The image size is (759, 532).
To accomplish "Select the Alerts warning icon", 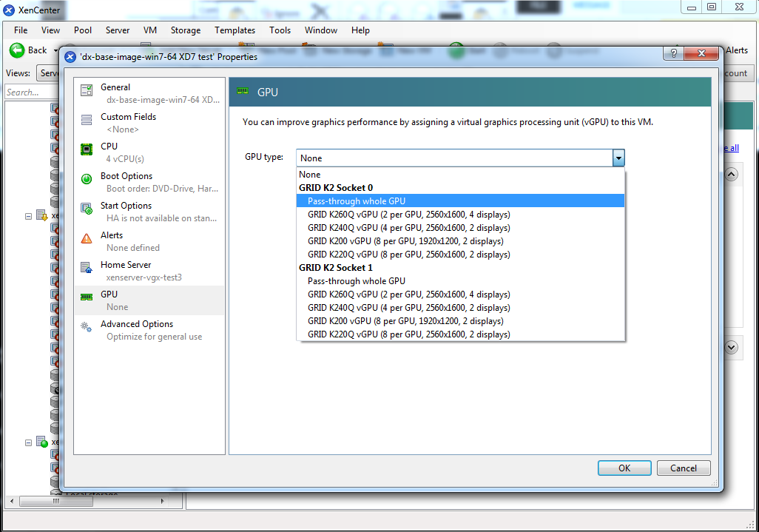I will click(x=87, y=238).
